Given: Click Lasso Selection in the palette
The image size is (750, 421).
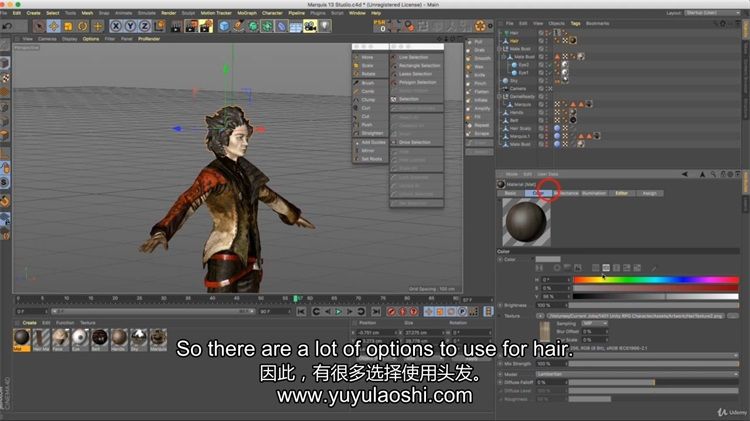Looking at the screenshot, I should click(x=416, y=74).
